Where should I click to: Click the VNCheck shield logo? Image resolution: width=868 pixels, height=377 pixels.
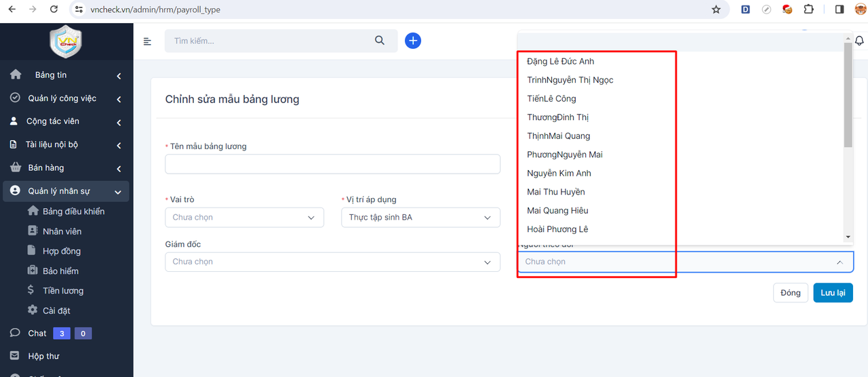[66, 41]
